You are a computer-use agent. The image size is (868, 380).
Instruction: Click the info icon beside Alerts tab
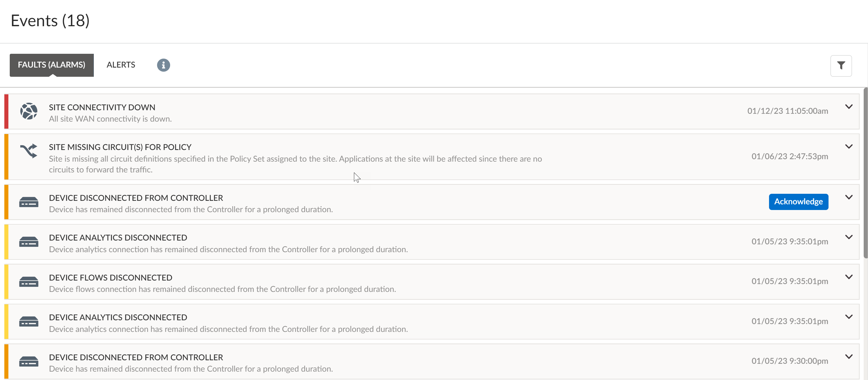point(163,65)
